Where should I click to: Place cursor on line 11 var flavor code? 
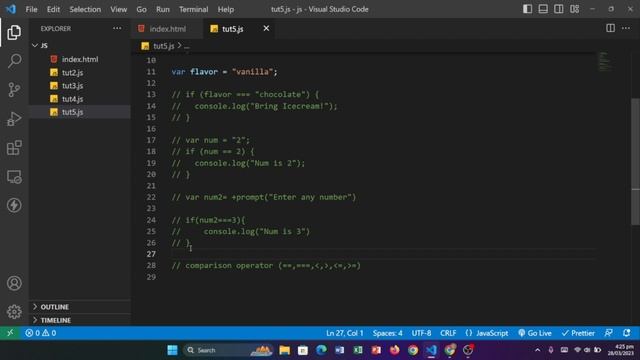224,72
